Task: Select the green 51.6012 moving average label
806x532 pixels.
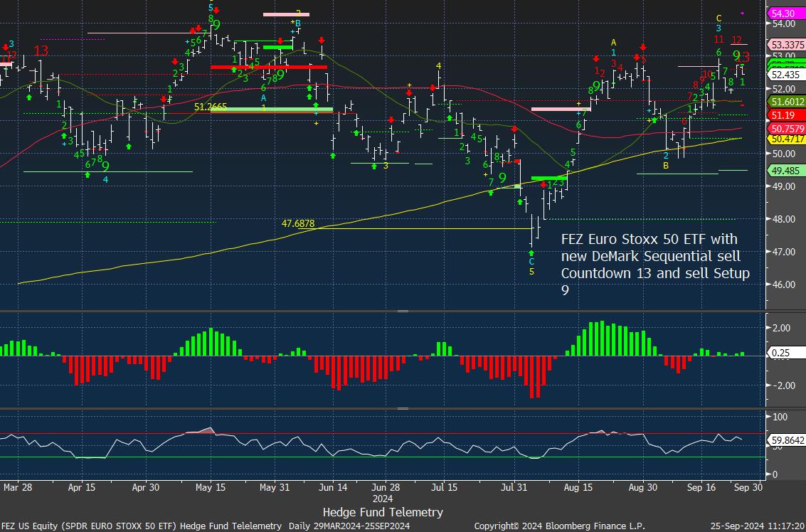Action: [786, 102]
